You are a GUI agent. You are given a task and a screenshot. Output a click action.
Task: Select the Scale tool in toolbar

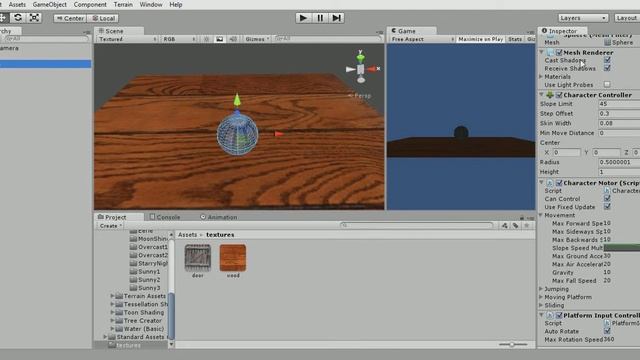pyautogui.click(x=35, y=18)
